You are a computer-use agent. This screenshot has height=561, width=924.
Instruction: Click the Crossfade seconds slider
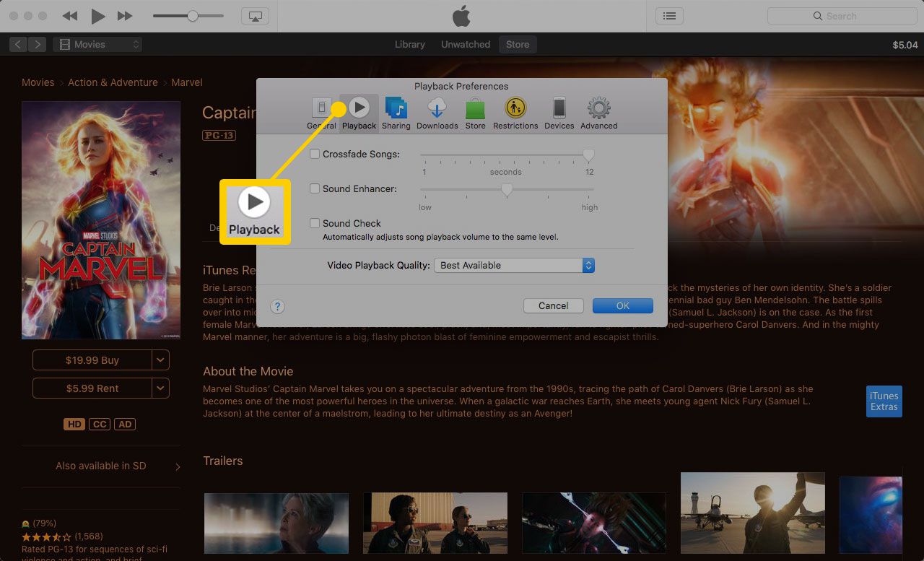[x=507, y=155]
